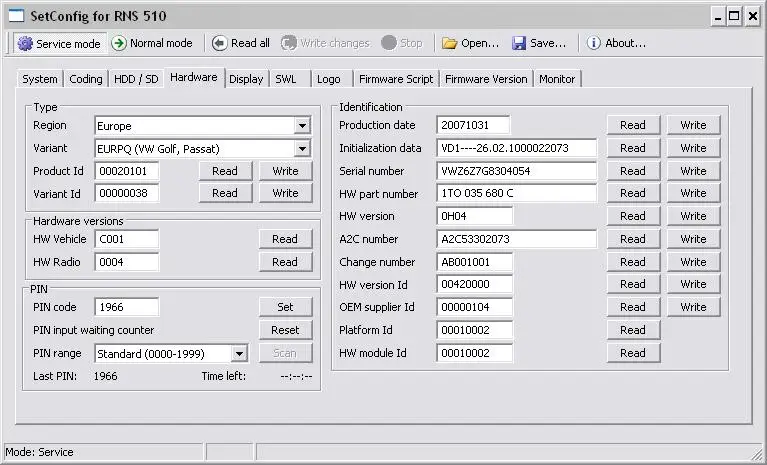The width and height of the screenshot is (767, 465).
Task: Click the HW version field 0H04
Action: (474, 216)
